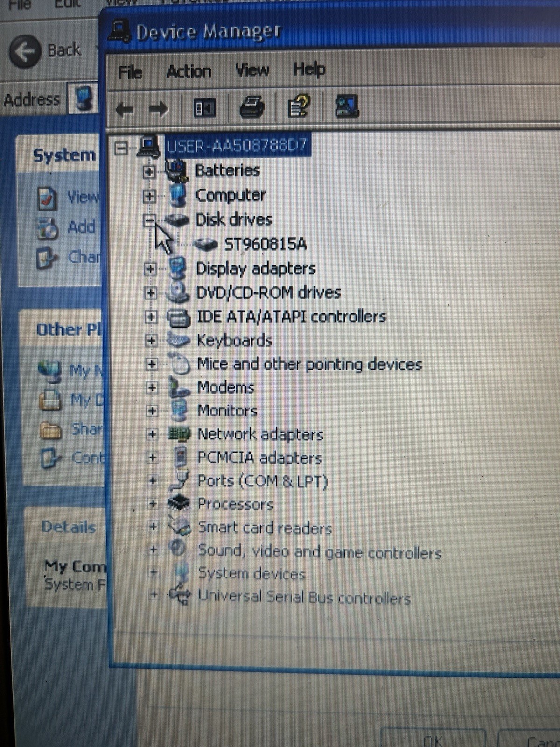Collapse the Disk drives category
Image resolution: width=560 pixels, height=747 pixels.
click(x=149, y=220)
